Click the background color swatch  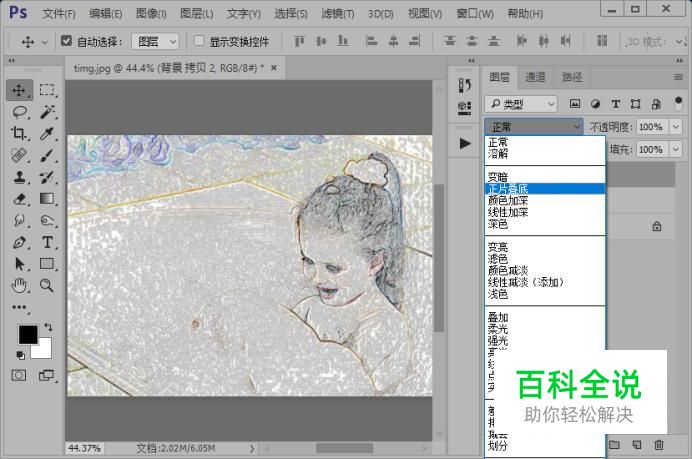(x=45, y=350)
